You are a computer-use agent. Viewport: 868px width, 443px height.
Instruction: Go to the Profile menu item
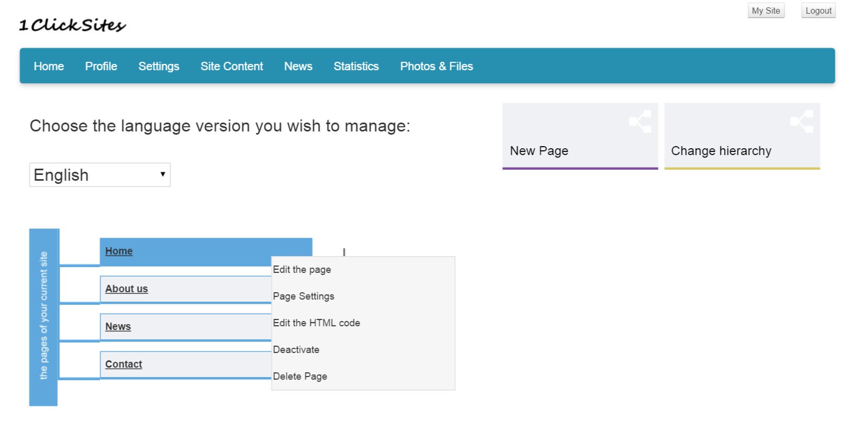tap(101, 67)
